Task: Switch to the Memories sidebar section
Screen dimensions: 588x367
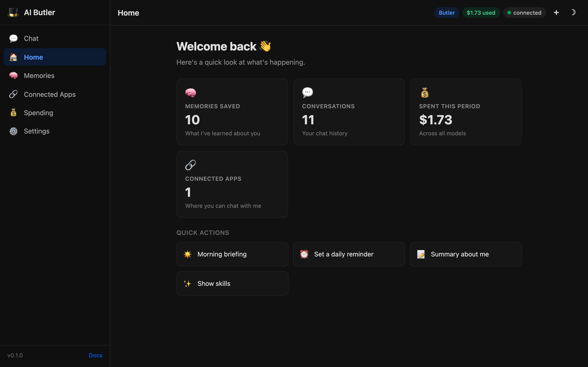Action: point(39,75)
